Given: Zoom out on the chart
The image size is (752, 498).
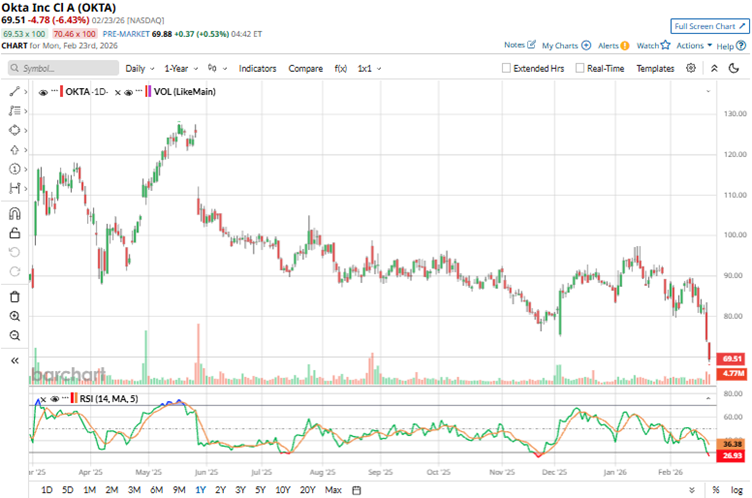Looking at the screenshot, I should click(x=15, y=335).
